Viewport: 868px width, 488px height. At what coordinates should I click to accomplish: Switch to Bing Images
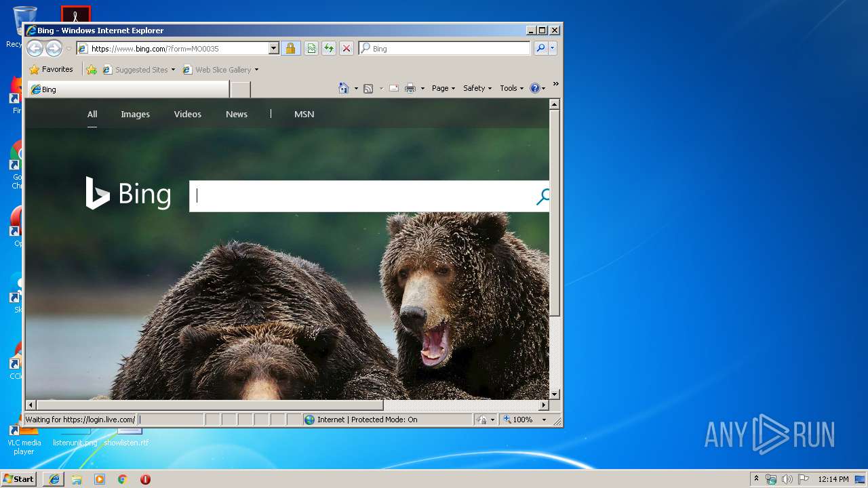point(136,114)
